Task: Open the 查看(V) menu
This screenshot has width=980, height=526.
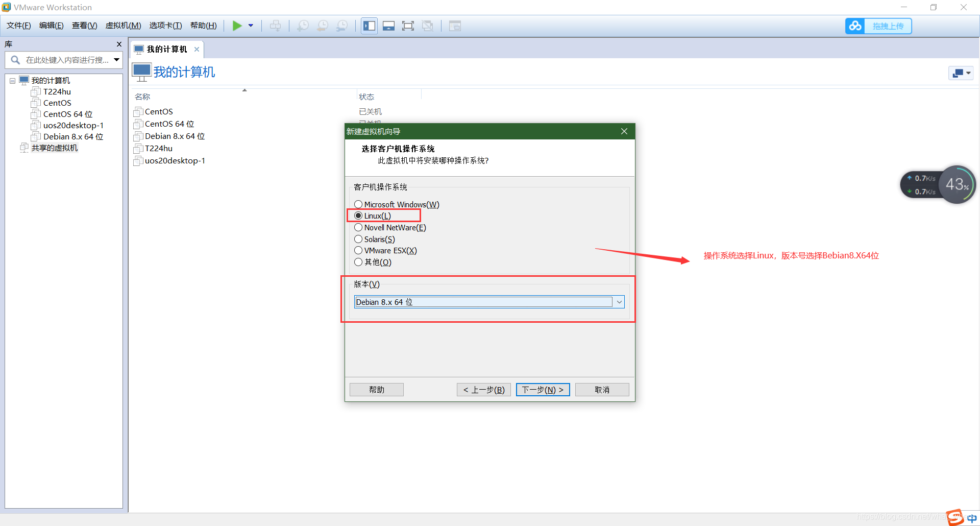Action: [84, 26]
